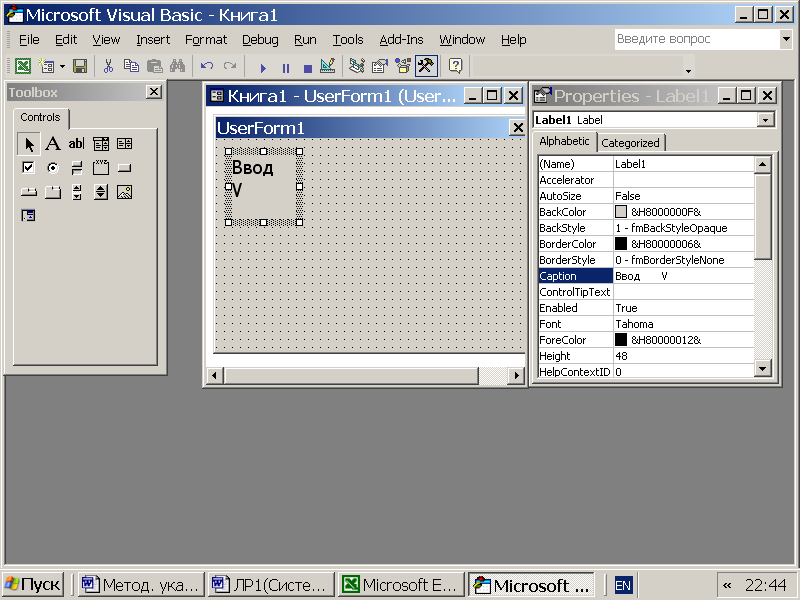Select the Label tool in Toolbox
The image size is (800, 600).
click(53, 144)
